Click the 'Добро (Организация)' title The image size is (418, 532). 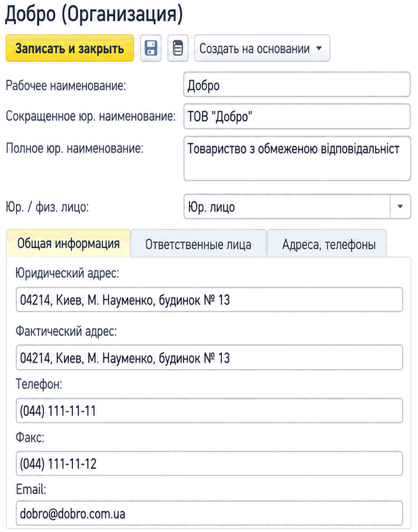pyautogui.click(x=94, y=14)
